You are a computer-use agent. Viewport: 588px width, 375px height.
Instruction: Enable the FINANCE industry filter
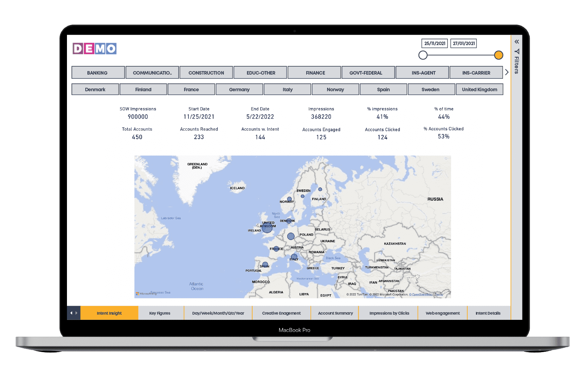point(314,73)
